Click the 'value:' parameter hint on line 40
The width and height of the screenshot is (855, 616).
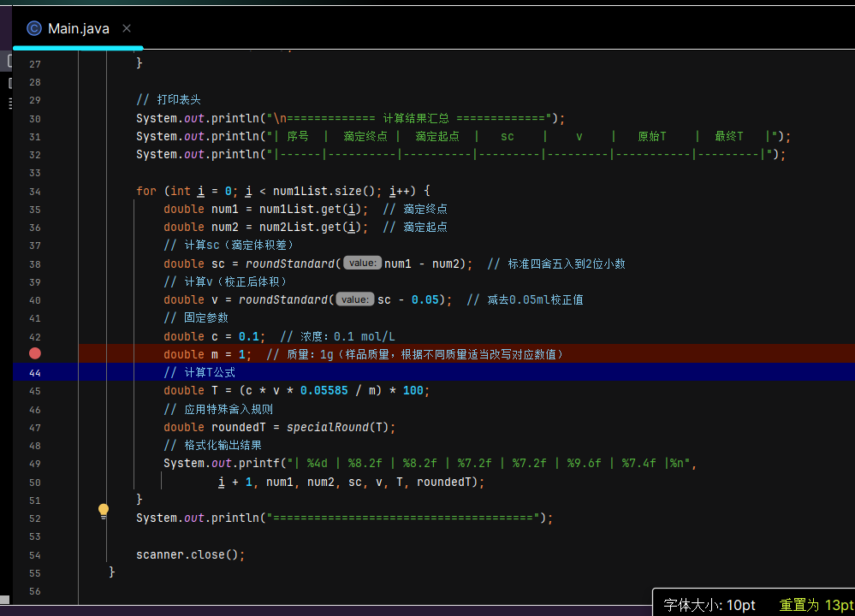[354, 299]
